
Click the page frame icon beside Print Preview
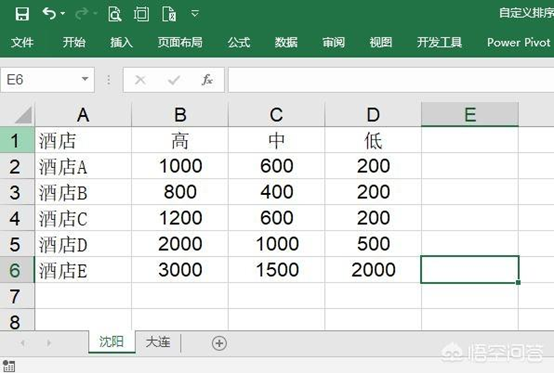(141, 14)
